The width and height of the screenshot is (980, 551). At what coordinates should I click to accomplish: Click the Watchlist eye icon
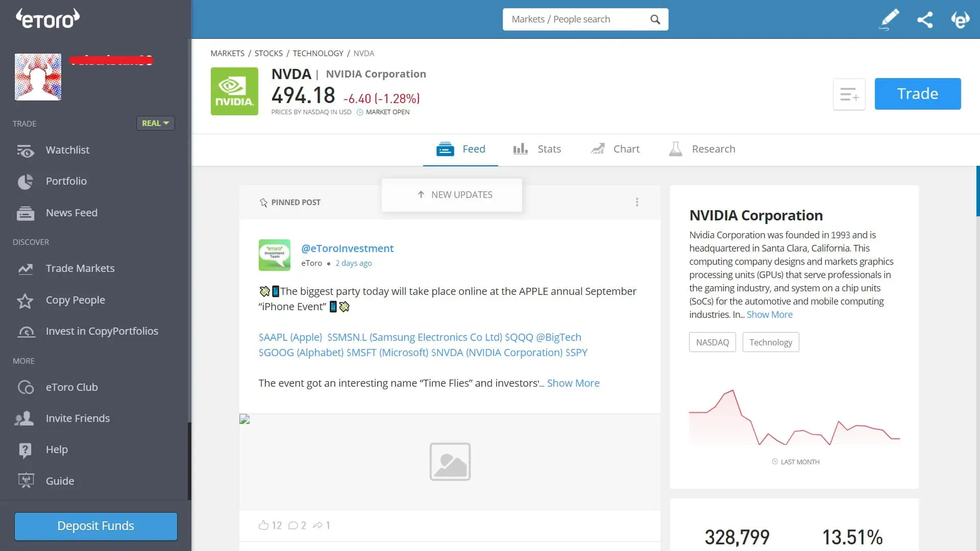pyautogui.click(x=25, y=151)
